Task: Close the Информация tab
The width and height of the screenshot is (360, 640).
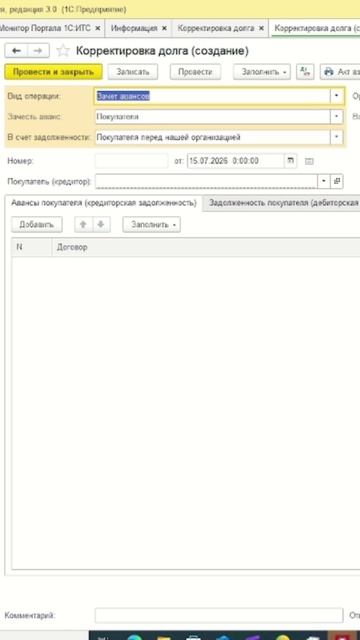Action: [x=164, y=29]
